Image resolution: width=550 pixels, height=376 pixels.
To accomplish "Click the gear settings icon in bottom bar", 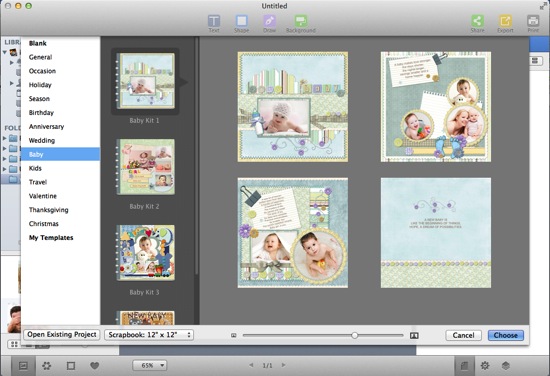I will click(x=485, y=365).
